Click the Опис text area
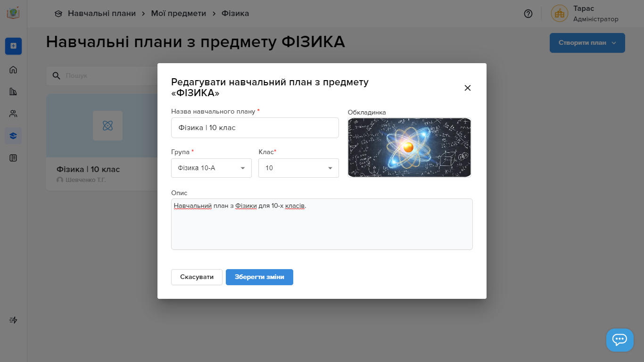 (x=322, y=224)
